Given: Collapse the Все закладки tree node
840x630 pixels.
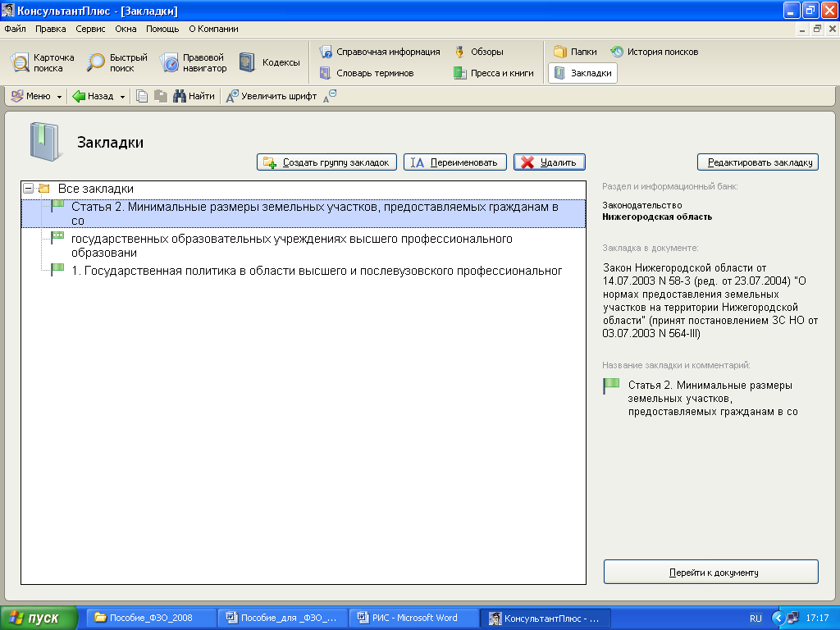Looking at the screenshot, I should point(29,189).
